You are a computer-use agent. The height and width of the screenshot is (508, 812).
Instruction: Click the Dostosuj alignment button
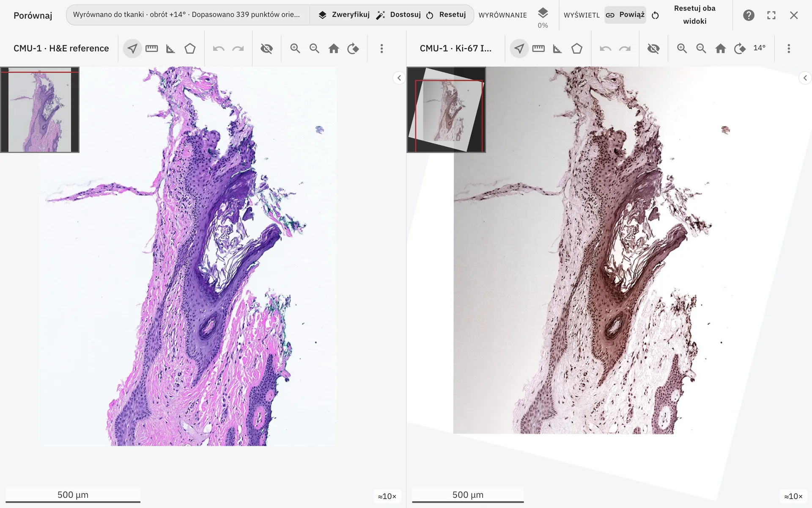[x=398, y=15]
